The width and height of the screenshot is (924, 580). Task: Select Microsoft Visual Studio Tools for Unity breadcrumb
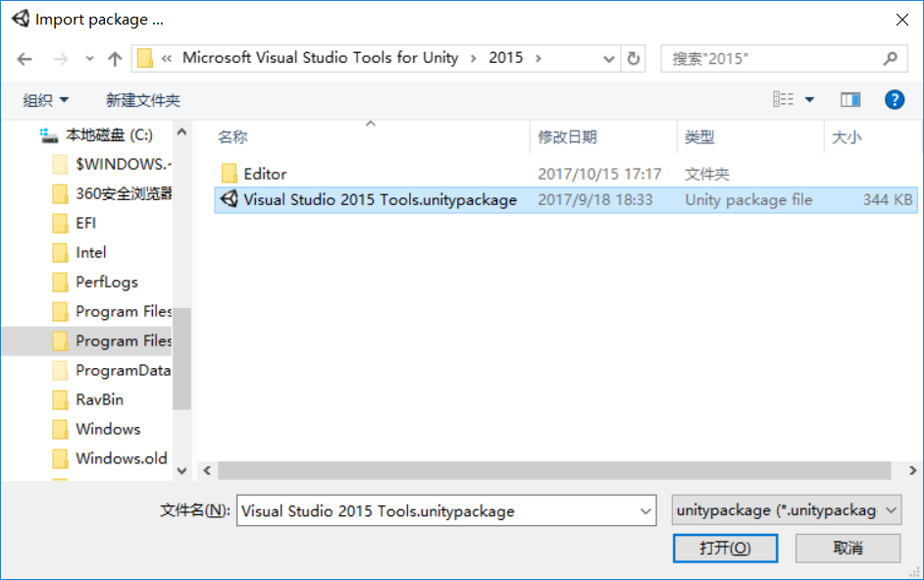pyautogui.click(x=320, y=58)
